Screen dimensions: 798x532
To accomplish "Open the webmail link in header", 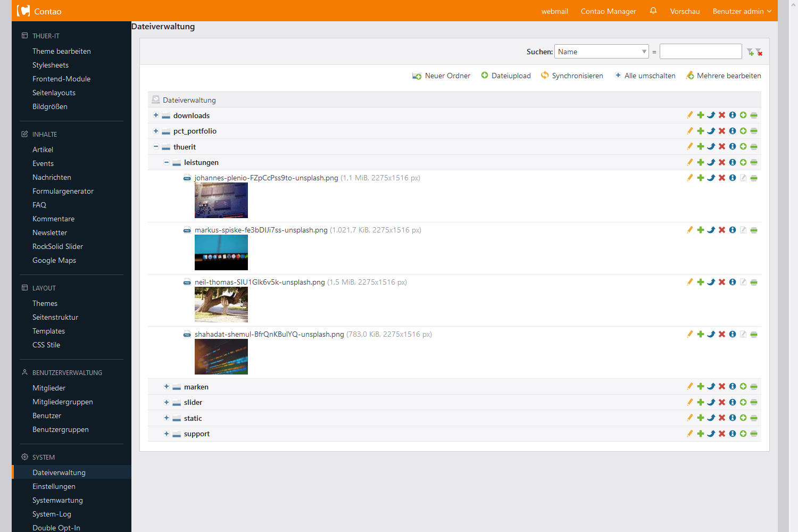I will click(x=555, y=11).
